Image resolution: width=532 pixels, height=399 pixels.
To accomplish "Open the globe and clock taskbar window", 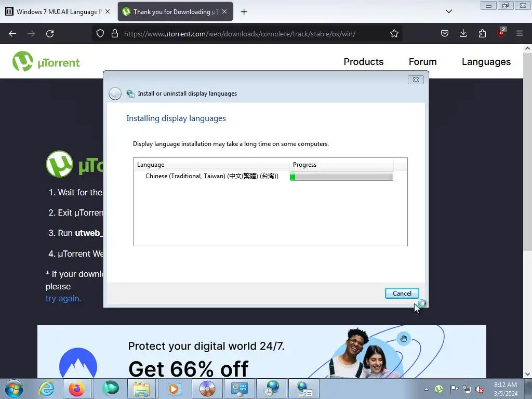I will pos(272,389).
